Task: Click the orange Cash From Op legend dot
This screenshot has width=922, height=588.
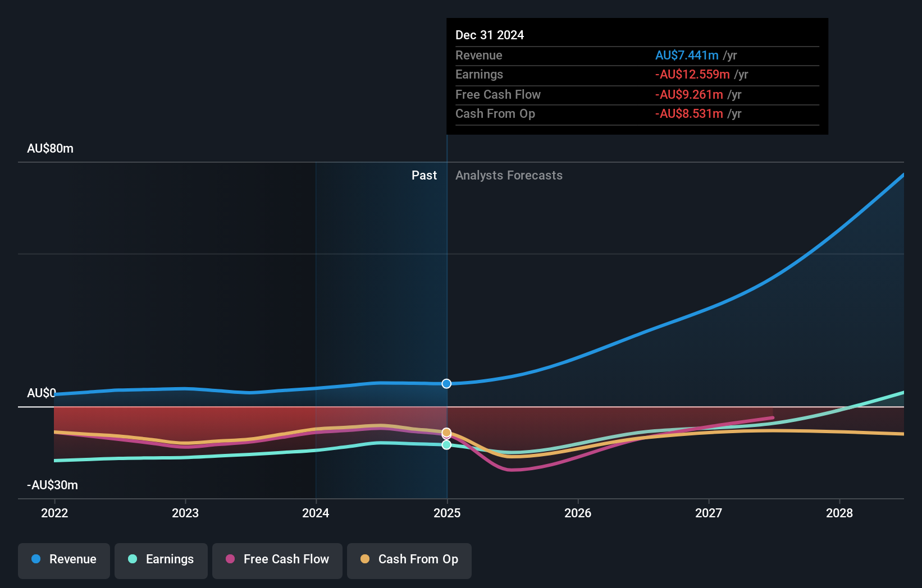Action: click(366, 559)
